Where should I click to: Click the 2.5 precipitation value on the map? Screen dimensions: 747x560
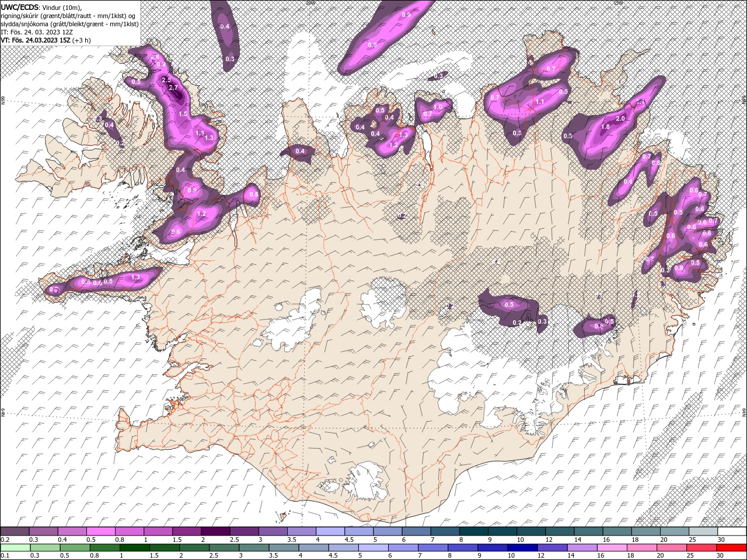point(166,80)
